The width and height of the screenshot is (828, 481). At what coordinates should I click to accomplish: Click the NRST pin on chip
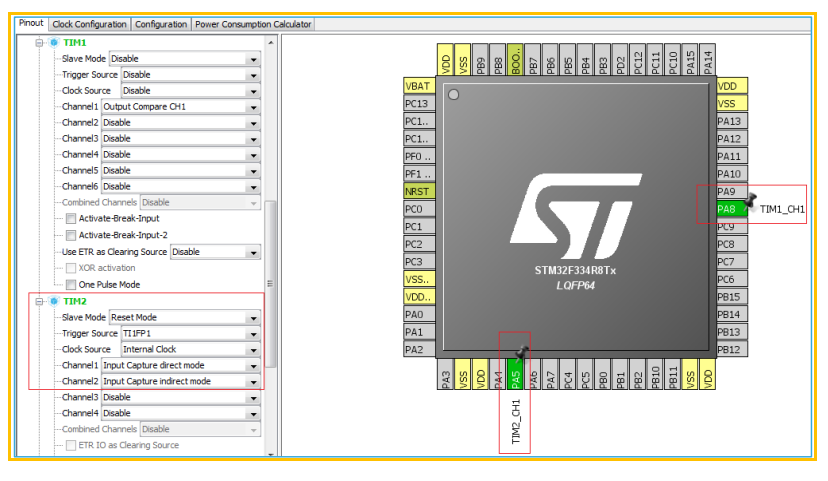[419, 191]
